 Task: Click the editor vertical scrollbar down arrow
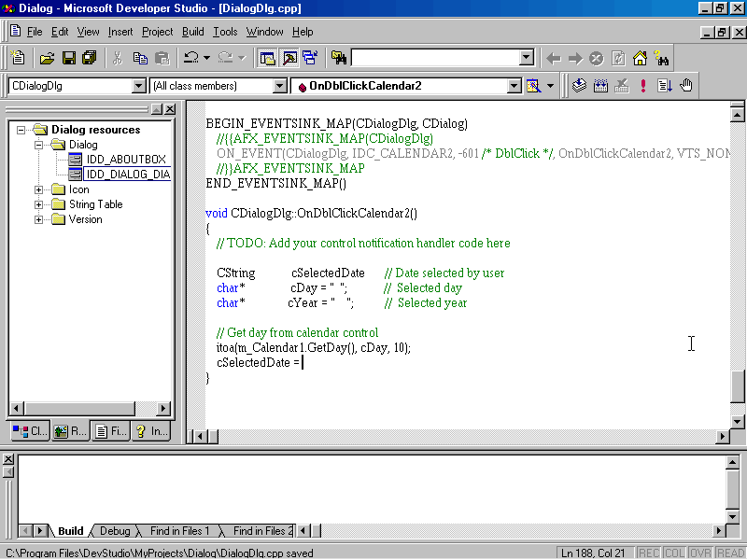(x=737, y=422)
